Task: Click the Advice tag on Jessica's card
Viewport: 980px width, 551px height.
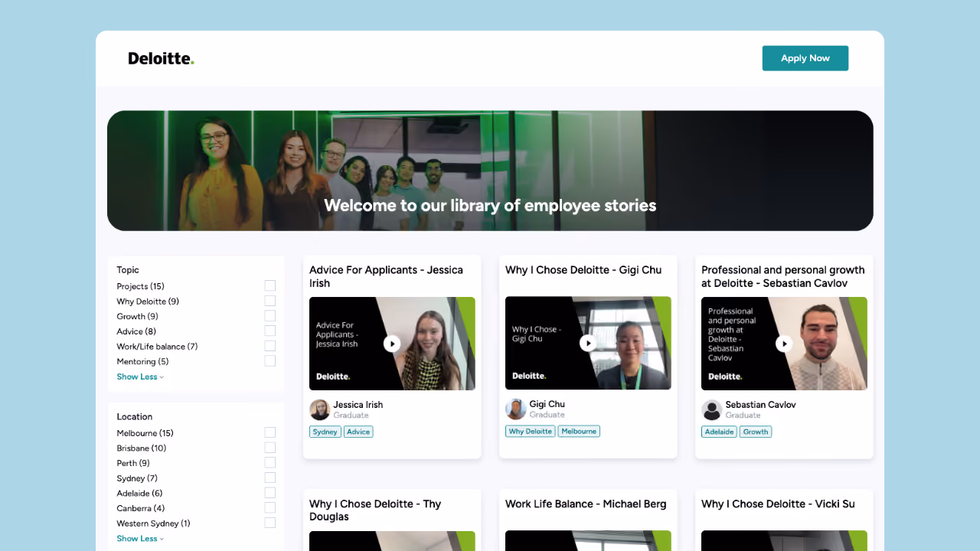Action: [358, 432]
